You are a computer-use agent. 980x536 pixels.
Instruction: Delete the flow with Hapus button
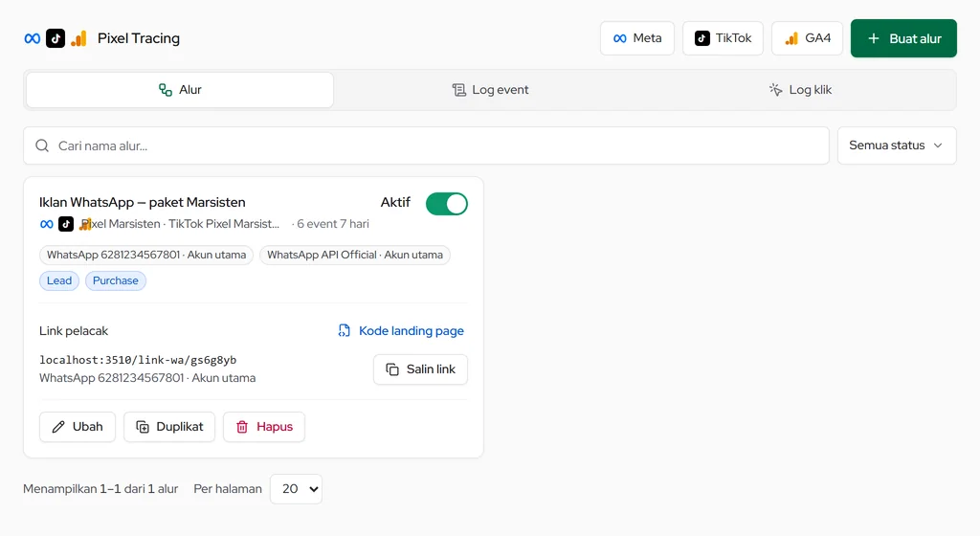point(264,427)
